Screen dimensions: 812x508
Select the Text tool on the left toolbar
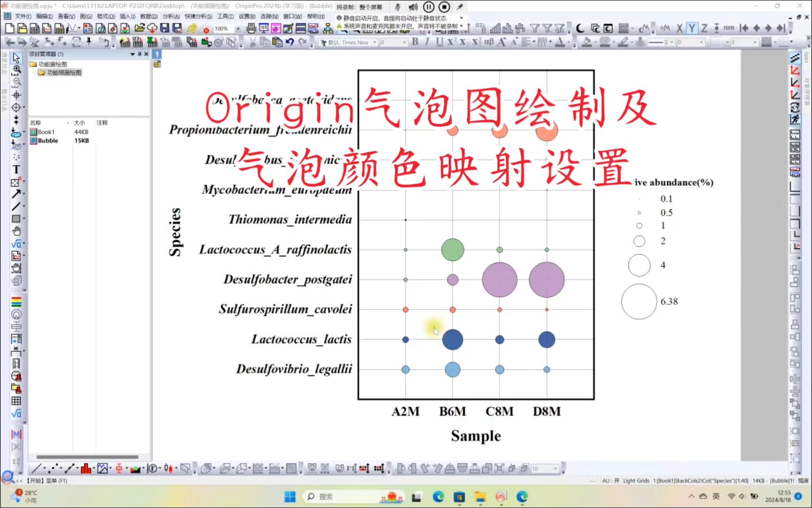[x=16, y=169]
